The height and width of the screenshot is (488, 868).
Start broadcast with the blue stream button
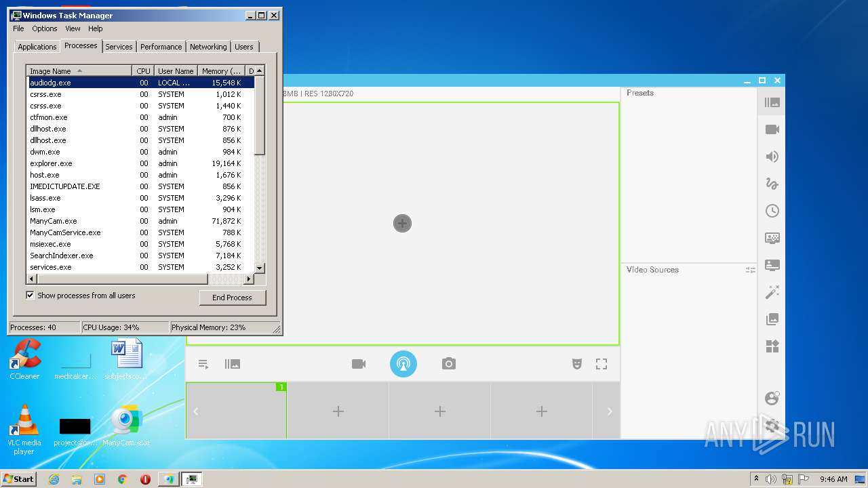[x=403, y=364]
